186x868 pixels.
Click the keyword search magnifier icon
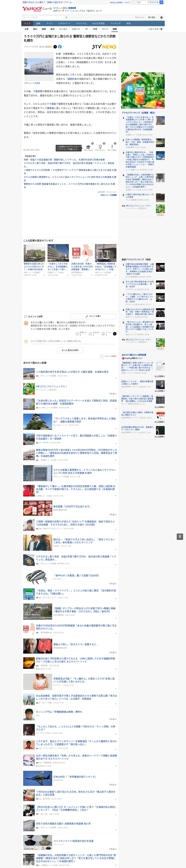[66, 17]
